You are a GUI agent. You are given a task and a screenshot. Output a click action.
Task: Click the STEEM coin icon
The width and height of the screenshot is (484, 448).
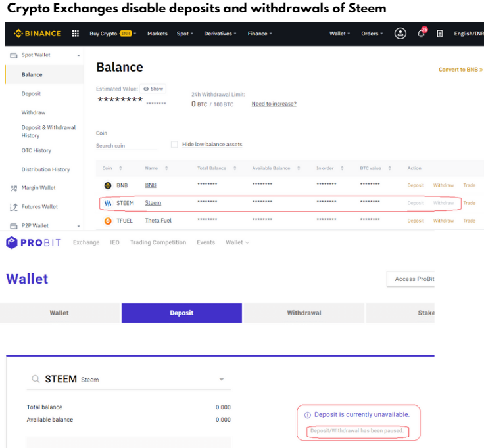[108, 203]
